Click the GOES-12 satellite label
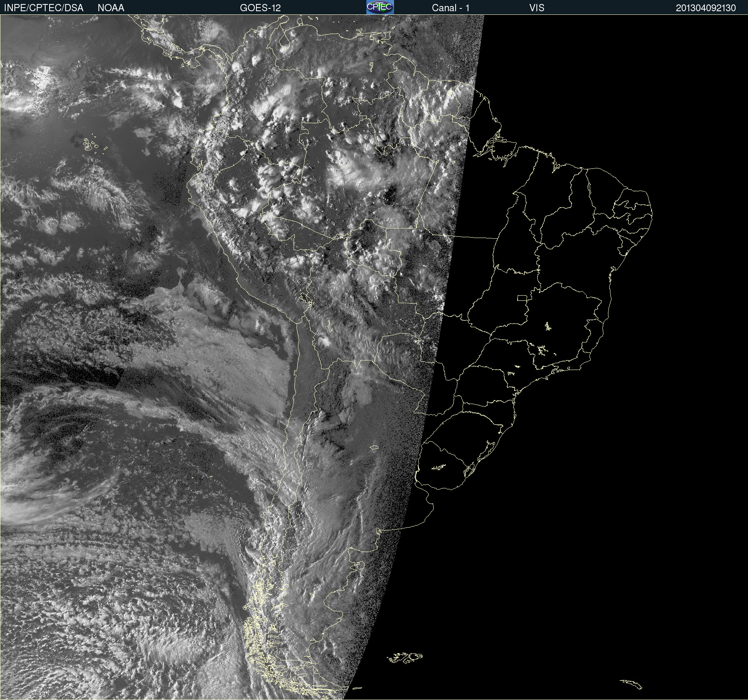Viewport: 748px width, 700px height. click(260, 8)
